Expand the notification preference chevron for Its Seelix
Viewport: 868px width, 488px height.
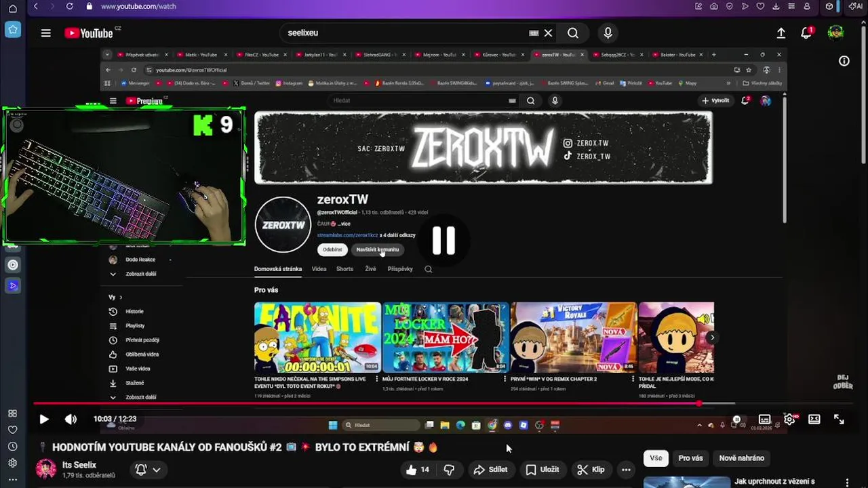157,470
